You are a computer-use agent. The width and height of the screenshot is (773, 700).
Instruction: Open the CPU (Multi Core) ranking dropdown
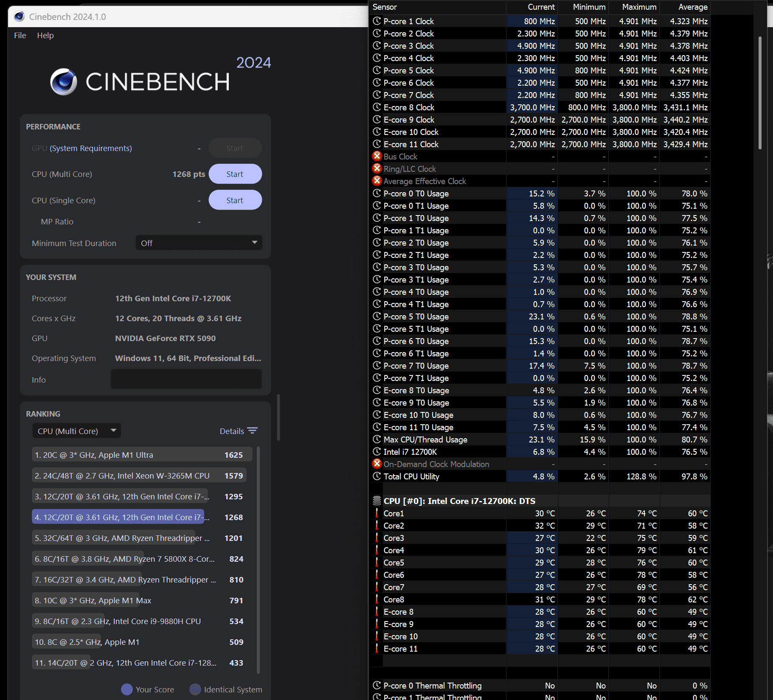(76, 431)
